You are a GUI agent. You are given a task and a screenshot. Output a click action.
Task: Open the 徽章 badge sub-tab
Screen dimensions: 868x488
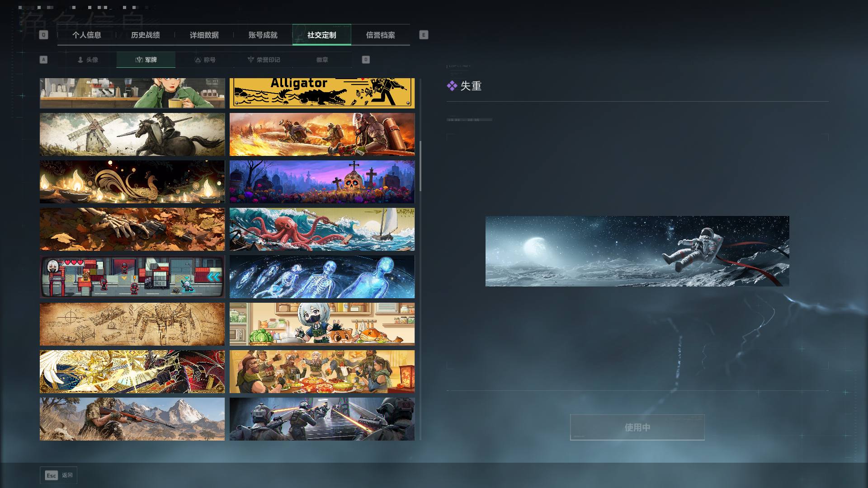322,60
